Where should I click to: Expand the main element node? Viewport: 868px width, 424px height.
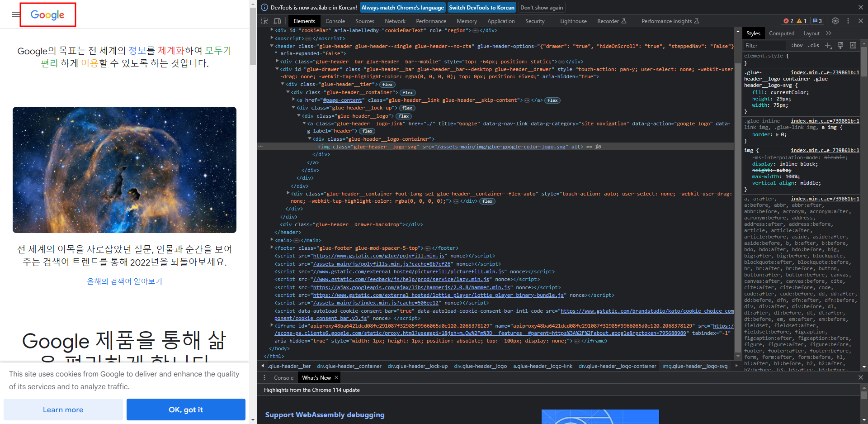tap(272, 240)
